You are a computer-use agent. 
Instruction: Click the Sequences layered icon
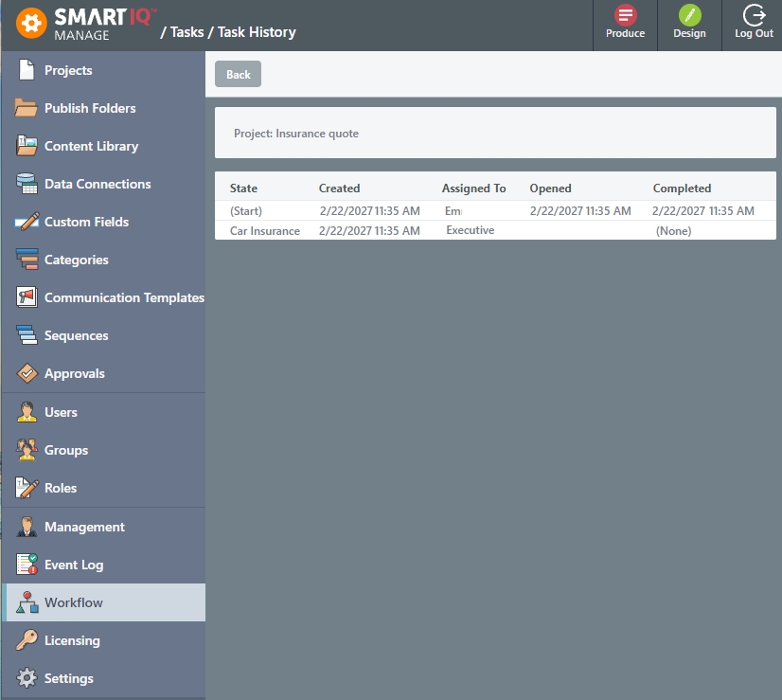(27, 335)
